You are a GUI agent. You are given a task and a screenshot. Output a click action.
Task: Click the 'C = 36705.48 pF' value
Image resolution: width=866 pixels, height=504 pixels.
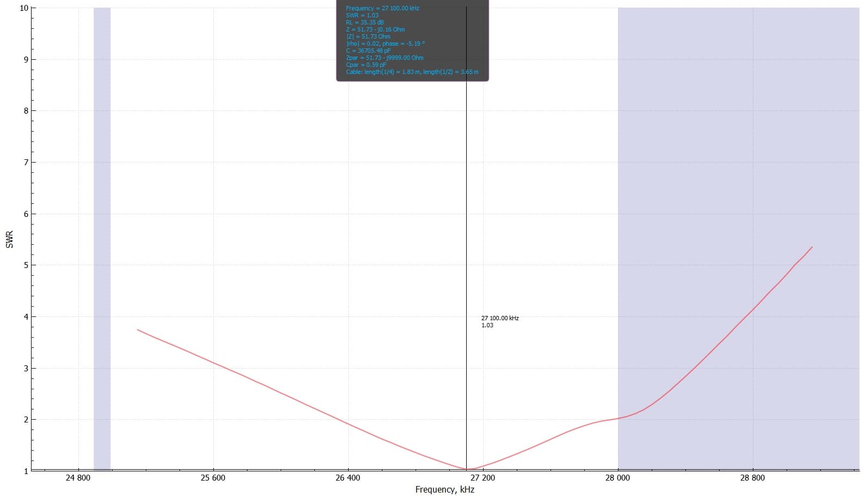click(368, 51)
